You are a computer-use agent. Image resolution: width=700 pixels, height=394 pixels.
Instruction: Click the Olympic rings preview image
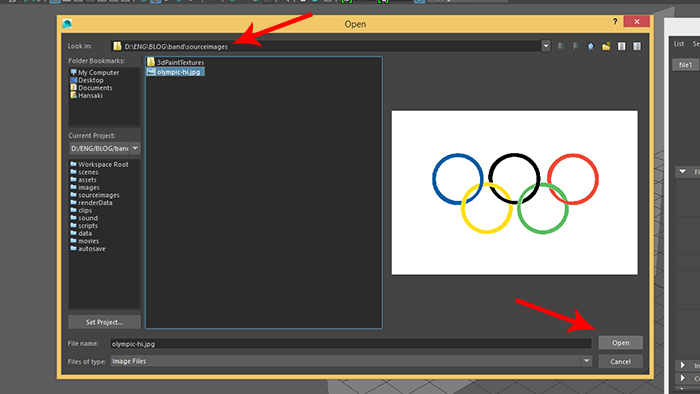[514, 193]
